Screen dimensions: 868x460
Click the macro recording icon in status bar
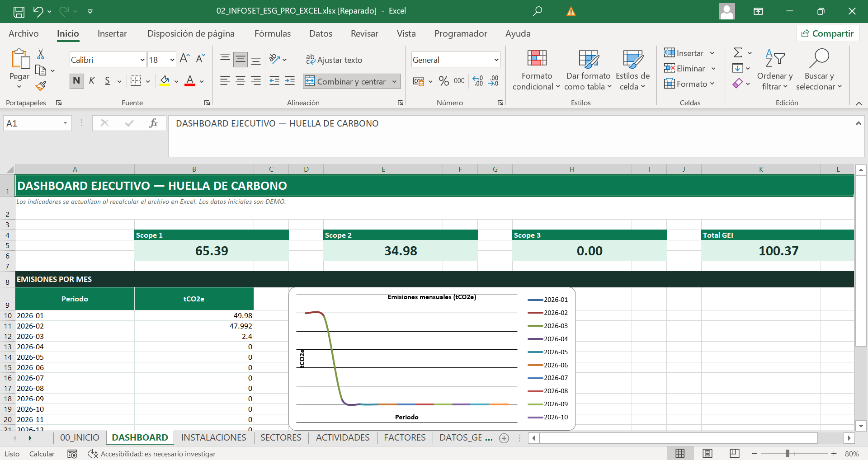pos(72,454)
